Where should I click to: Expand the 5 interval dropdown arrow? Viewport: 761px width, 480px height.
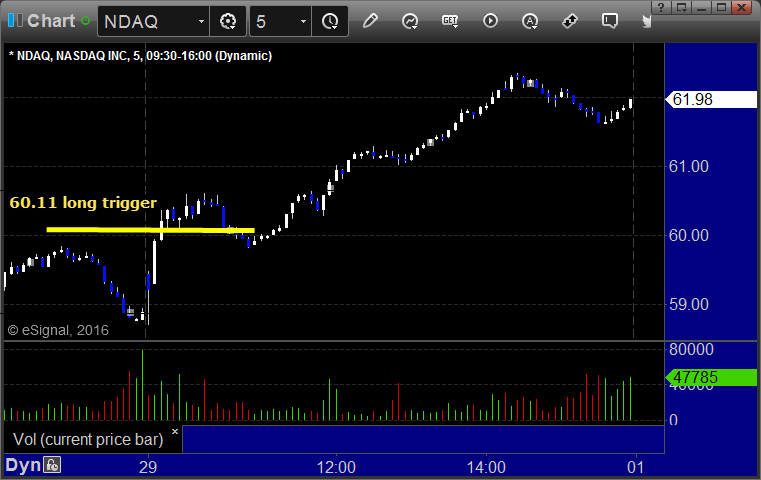(x=303, y=21)
